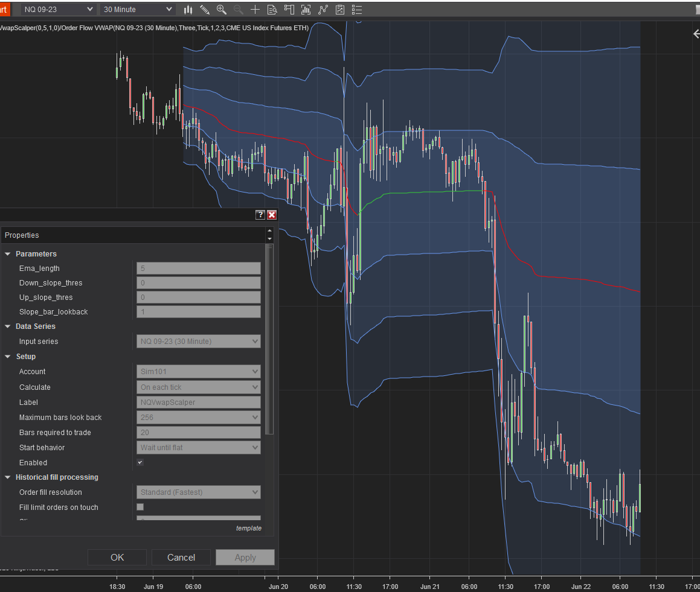Click the Ema_length input field
The height and width of the screenshot is (592, 700).
point(198,268)
